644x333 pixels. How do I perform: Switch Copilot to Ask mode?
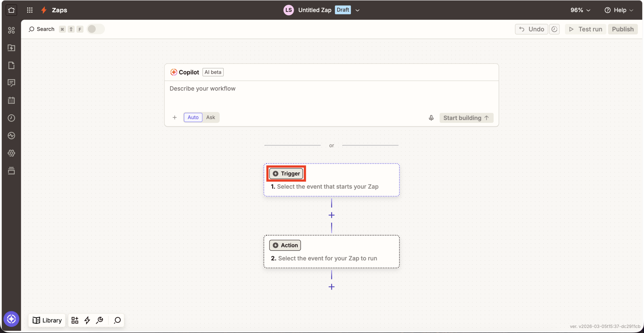coord(210,117)
